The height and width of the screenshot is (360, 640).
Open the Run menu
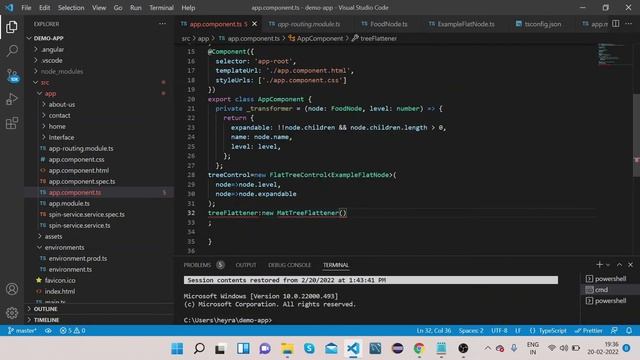coord(136,8)
